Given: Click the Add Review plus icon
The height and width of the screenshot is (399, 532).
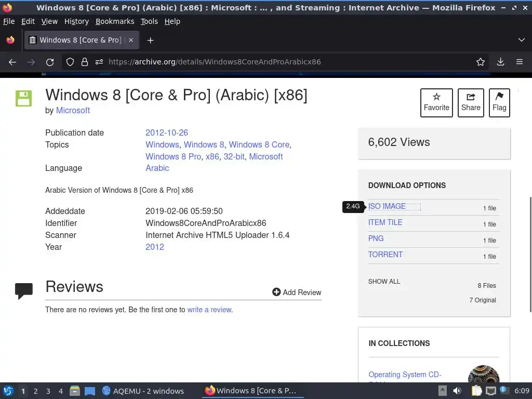Looking at the screenshot, I should 276,292.
